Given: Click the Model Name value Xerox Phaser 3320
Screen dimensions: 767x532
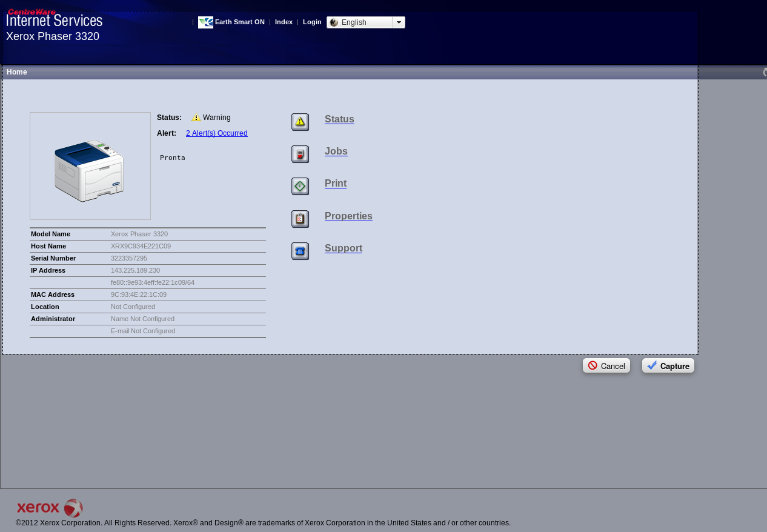Looking at the screenshot, I should pos(139,234).
